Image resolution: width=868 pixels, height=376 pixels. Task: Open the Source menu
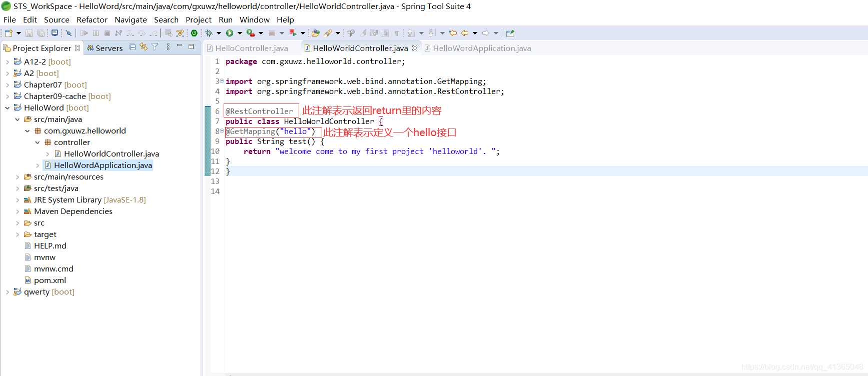pos(57,19)
